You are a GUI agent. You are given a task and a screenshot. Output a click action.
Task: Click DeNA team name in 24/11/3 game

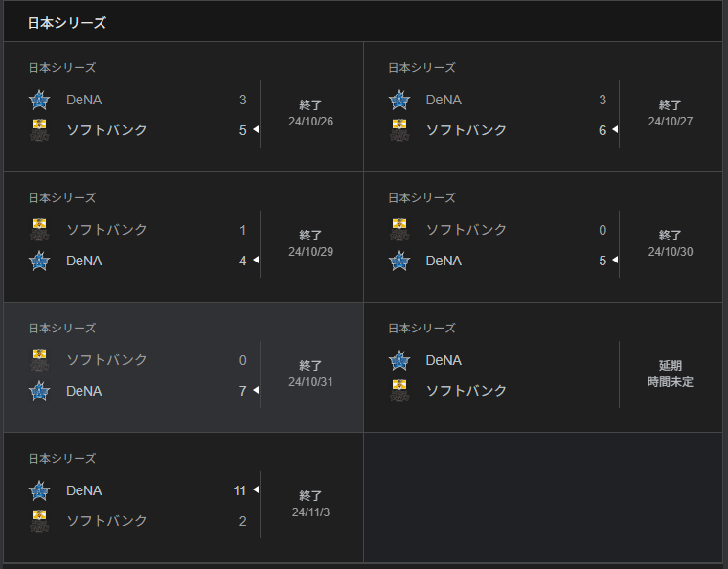(85, 490)
